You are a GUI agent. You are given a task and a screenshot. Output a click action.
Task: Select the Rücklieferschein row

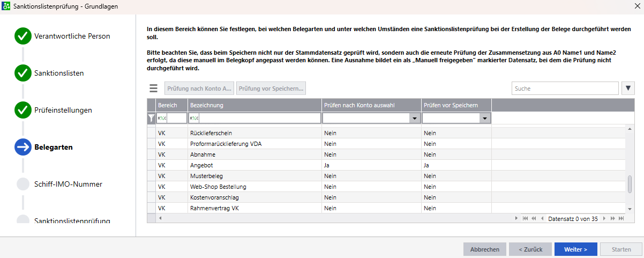387,133
